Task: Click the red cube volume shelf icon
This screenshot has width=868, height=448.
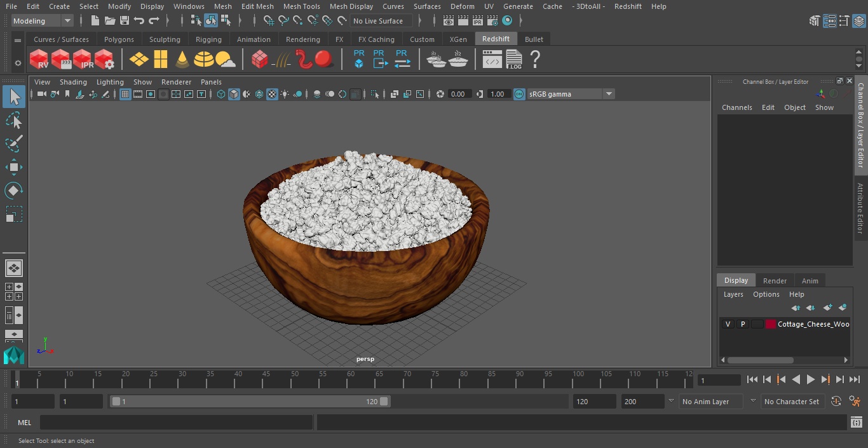Action: click(259, 60)
